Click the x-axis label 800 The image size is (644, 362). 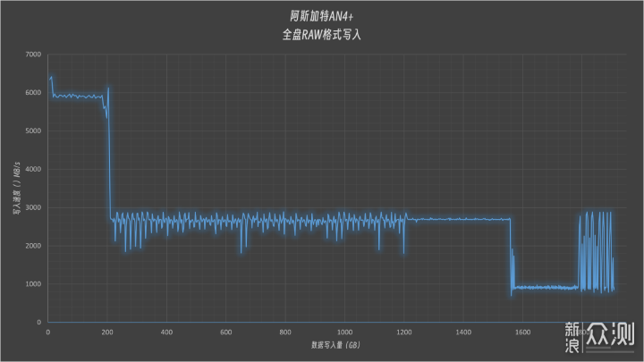pyautogui.click(x=285, y=333)
